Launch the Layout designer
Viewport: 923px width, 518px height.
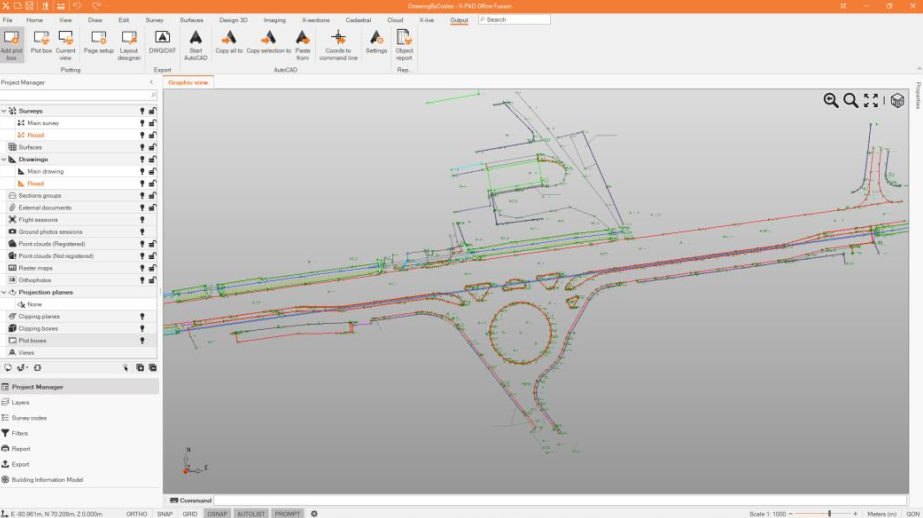pos(129,44)
